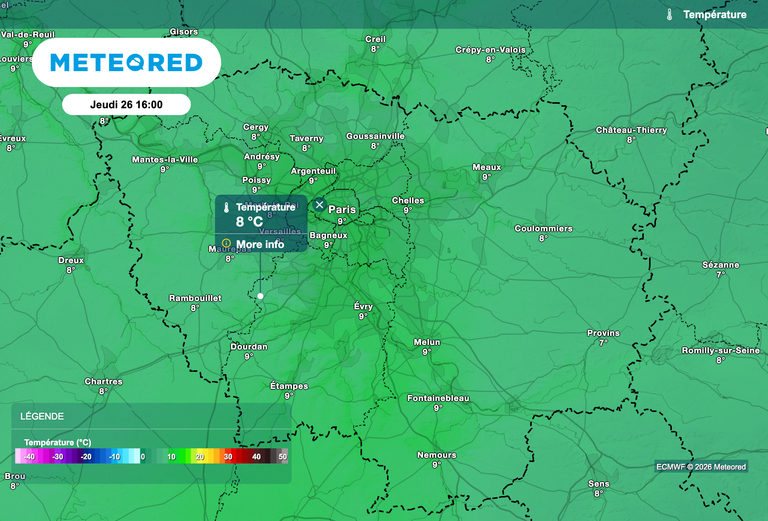Click the 8 °C value in the popup
Viewport: 768px width, 521px height.
(x=249, y=222)
